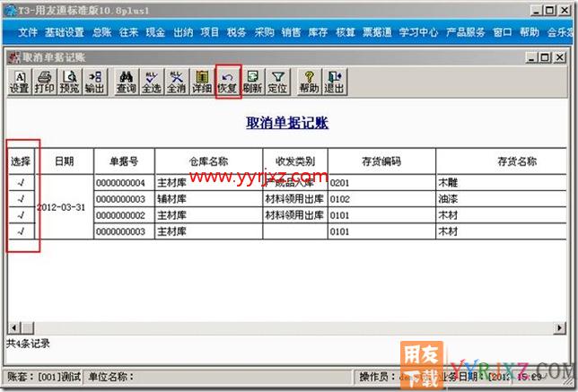Maximize the 取消单据记账 inner window
This screenshot has height=392, width=578.
[x=545, y=57]
